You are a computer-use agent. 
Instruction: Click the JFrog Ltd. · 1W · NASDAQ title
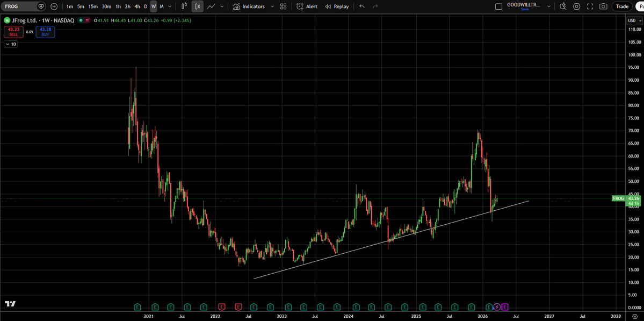[43, 20]
